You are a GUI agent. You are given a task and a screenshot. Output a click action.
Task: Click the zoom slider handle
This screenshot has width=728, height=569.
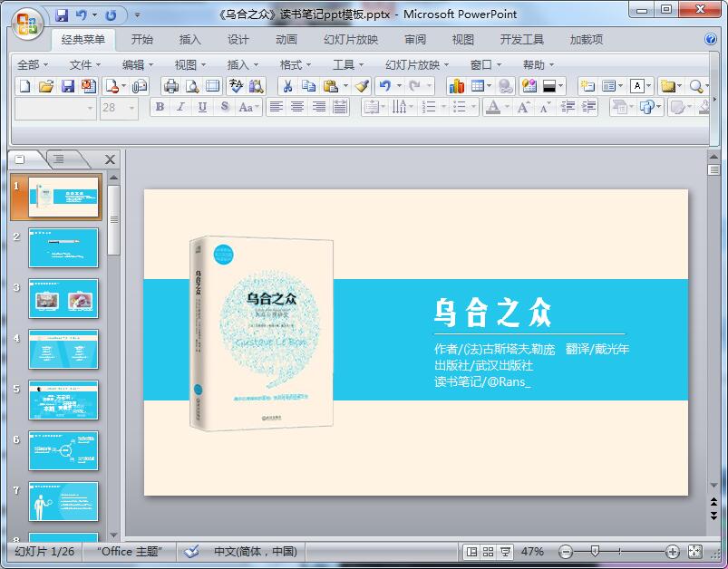595,552
